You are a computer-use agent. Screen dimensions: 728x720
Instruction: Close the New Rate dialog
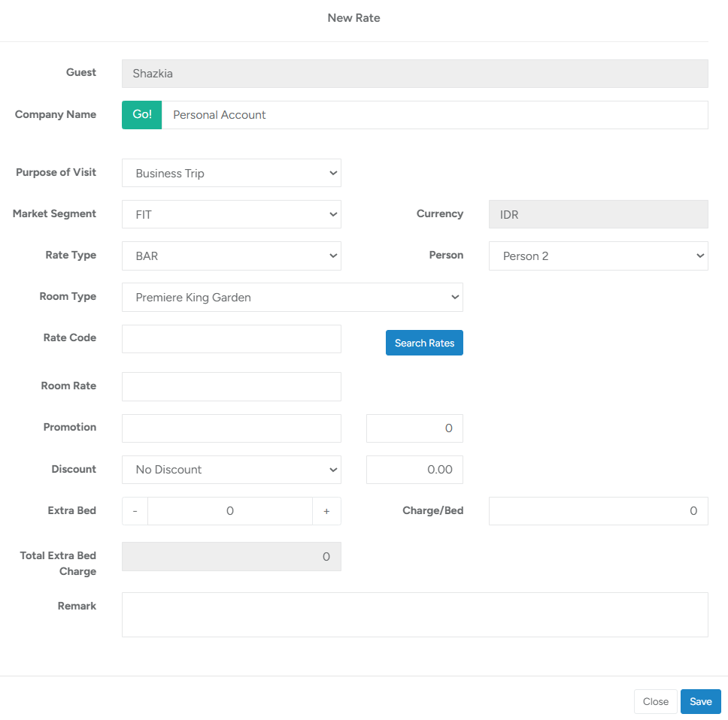point(655,701)
